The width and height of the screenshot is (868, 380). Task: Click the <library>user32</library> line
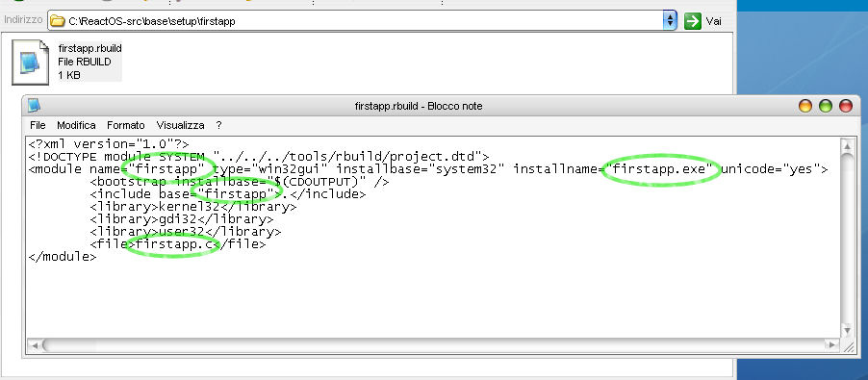coord(186,232)
